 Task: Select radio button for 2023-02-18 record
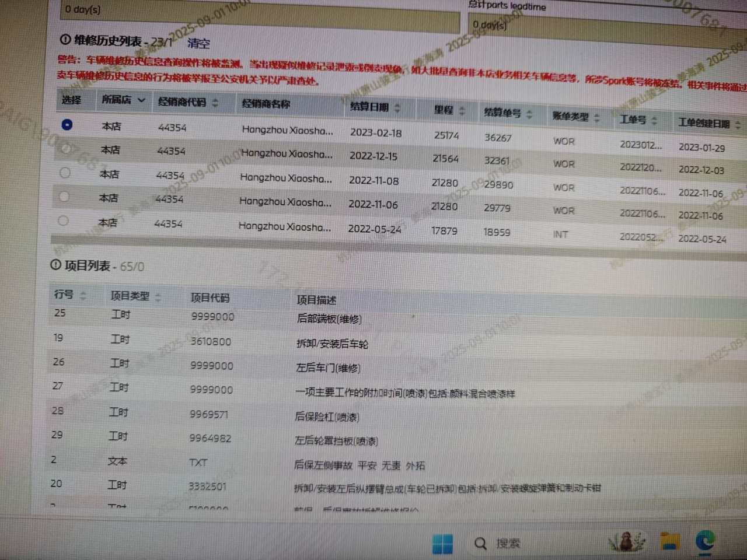(x=67, y=124)
